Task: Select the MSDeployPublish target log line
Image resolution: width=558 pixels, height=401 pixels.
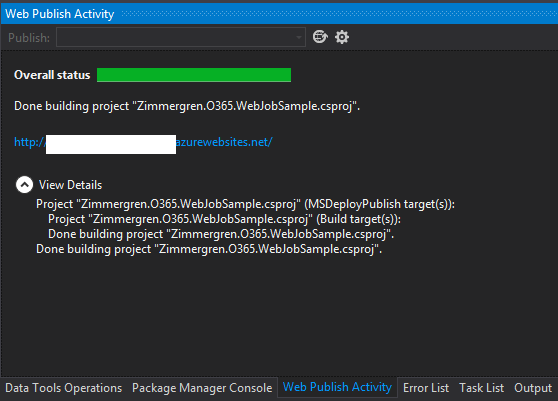Action: pyautogui.click(x=245, y=204)
